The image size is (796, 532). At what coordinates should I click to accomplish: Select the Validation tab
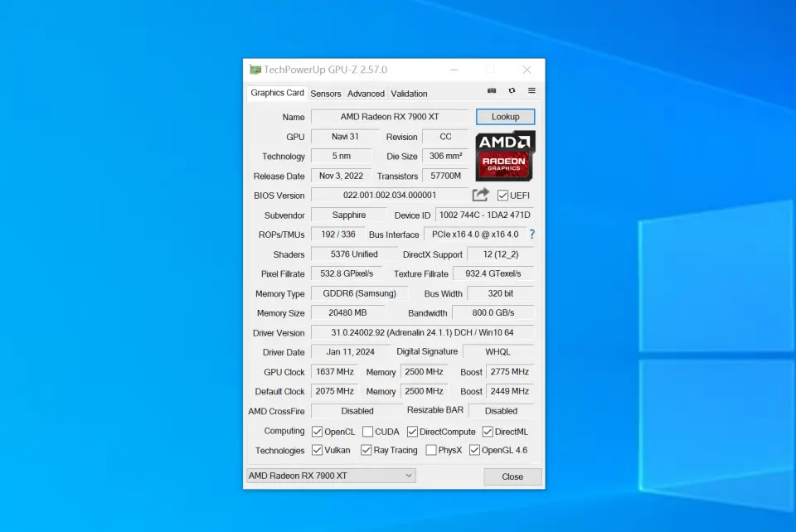[x=409, y=94]
